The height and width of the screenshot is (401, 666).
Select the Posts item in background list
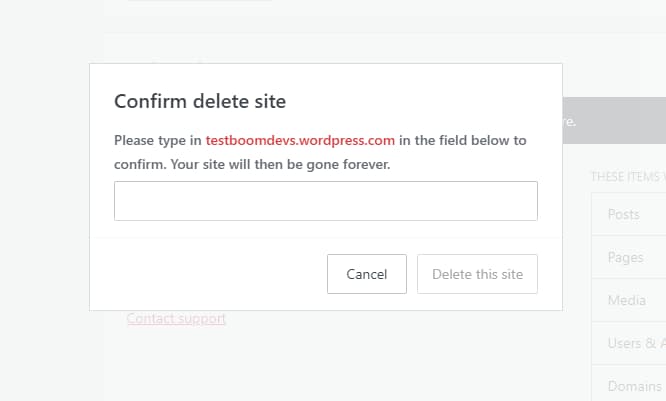(629, 214)
